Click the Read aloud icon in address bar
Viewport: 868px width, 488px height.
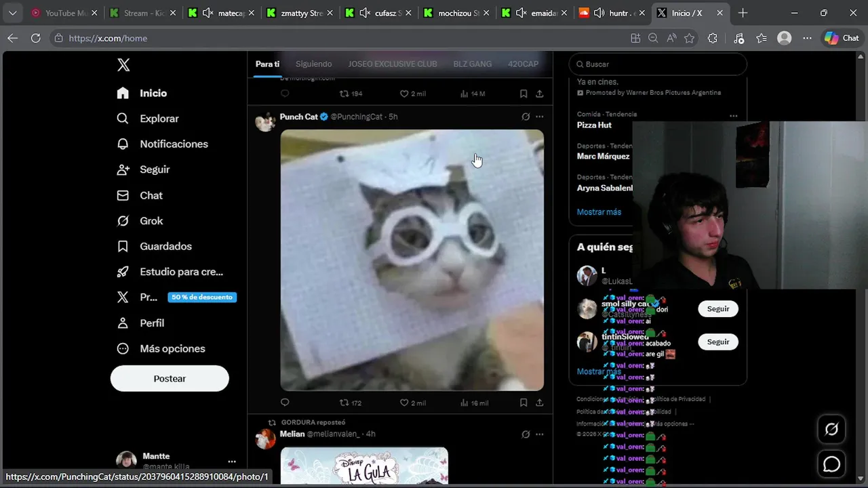pos(671,38)
